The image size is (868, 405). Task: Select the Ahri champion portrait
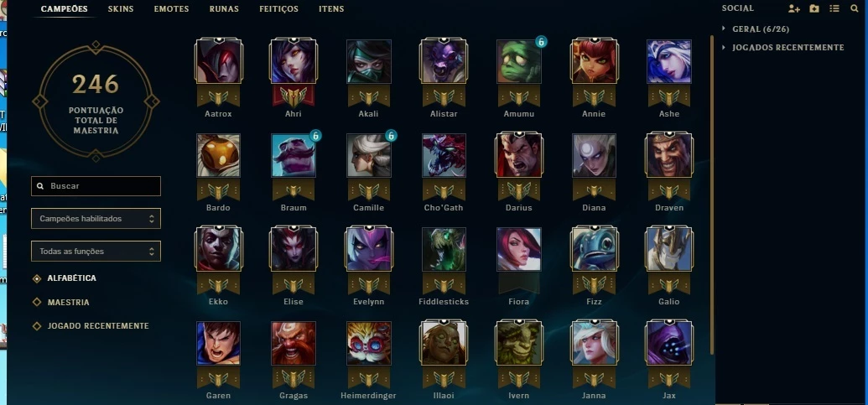(294, 61)
